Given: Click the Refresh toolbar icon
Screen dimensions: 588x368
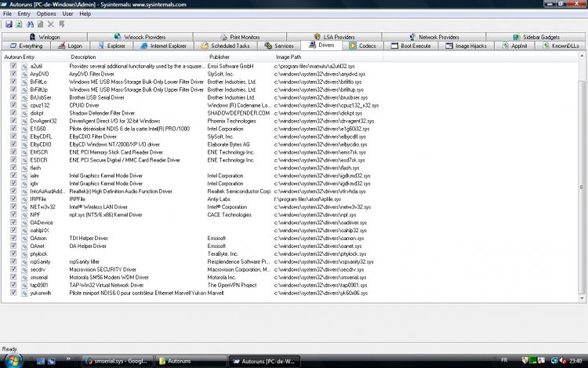Looking at the screenshot, I should click(x=19, y=24).
